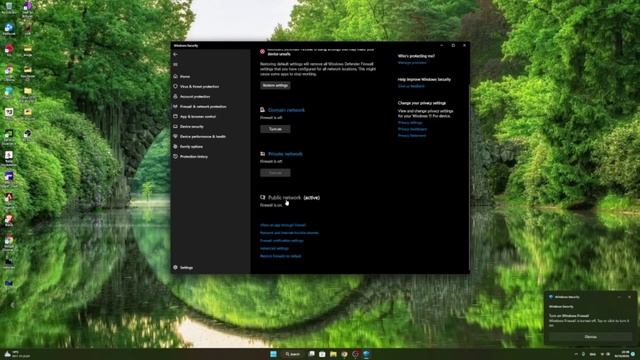Click the weather widget on the taskbar
The height and width of the screenshot is (360, 640).
pos(17,354)
